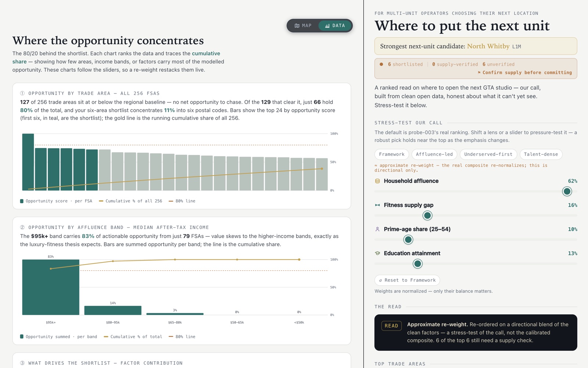Viewport: 588px width, 368px height.
Task: Toggle Opportunity summed per band legend
Action: tap(58, 337)
